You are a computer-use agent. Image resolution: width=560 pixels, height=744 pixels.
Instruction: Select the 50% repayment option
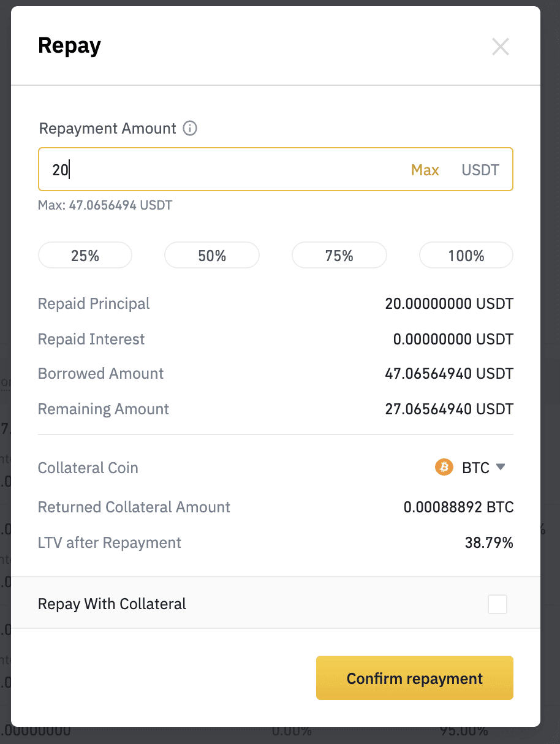(x=212, y=255)
